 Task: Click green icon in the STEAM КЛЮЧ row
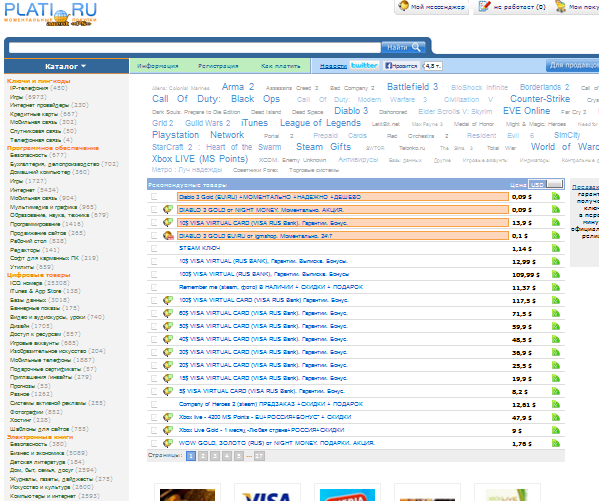pos(556,248)
